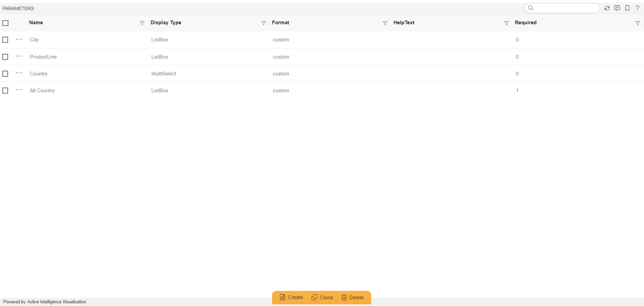This screenshot has width=644, height=306.
Task: Click custom format in the City row
Action: click(281, 40)
